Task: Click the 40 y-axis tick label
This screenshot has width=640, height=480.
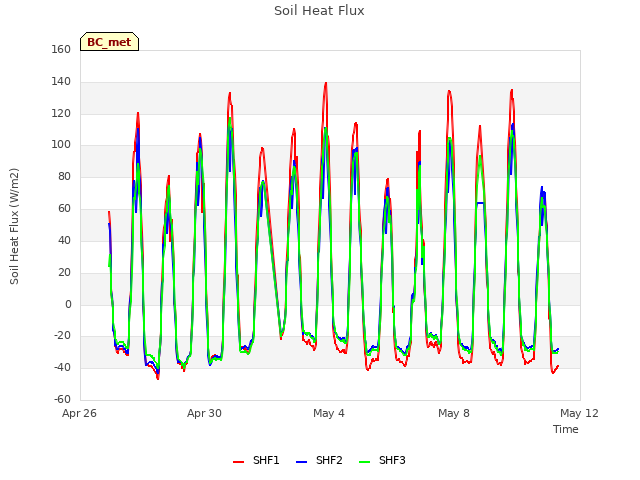Action: point(64,240)
